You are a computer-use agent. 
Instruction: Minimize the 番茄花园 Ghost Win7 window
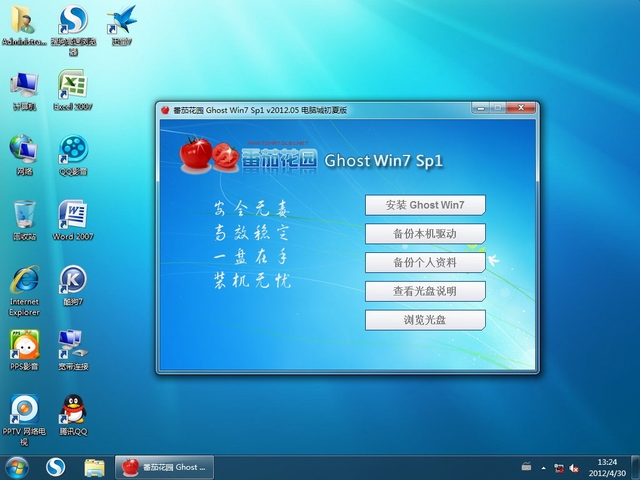tap(481, 108)
